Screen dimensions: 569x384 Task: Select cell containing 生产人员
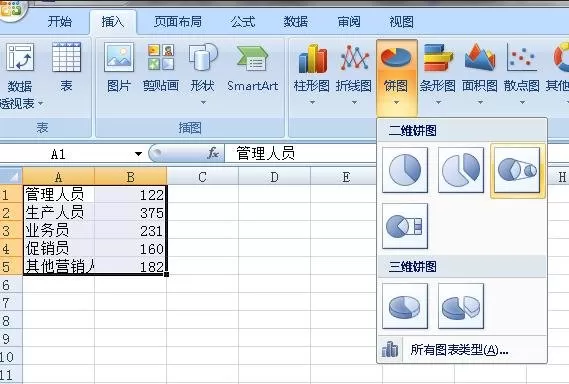click(59, 212)
